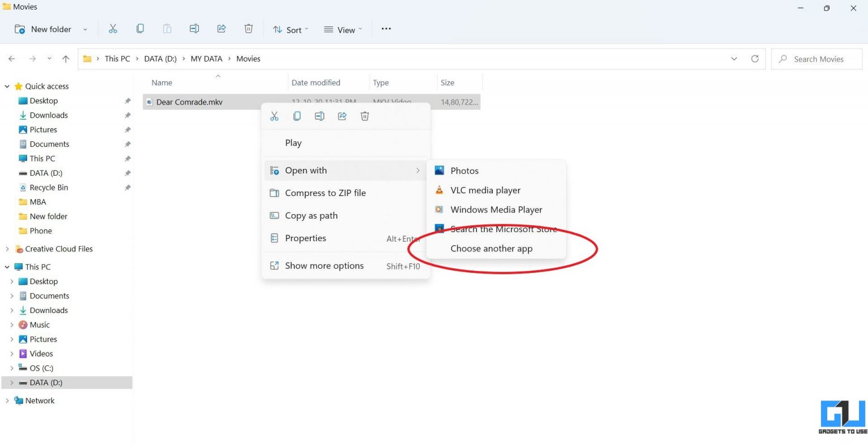Select the copy icon in the context menu quick actions
The height and width of the screenshot is (444, 868).
click(x=297, y=116)
